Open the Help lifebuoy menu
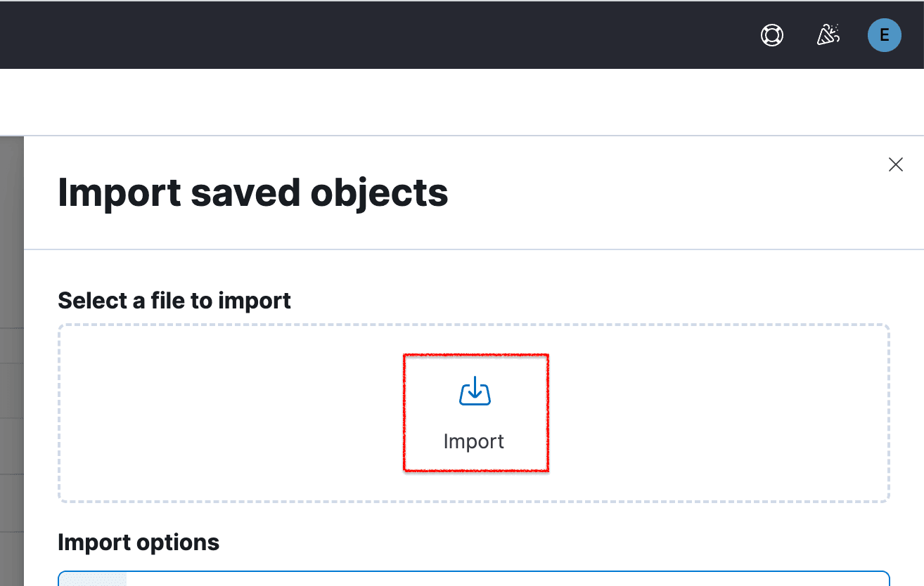This screenshot has width=924, height=586. coord(772,35)
